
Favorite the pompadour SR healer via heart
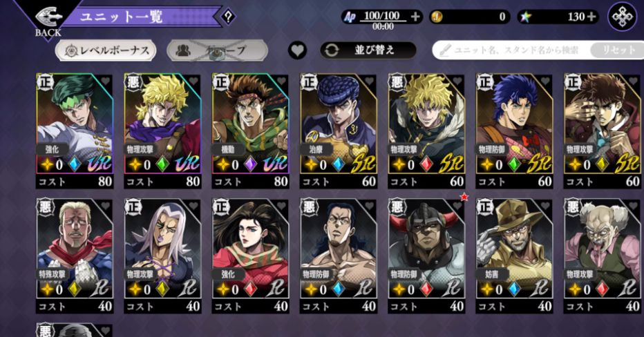pyautogui.click(x=369, y=81)
